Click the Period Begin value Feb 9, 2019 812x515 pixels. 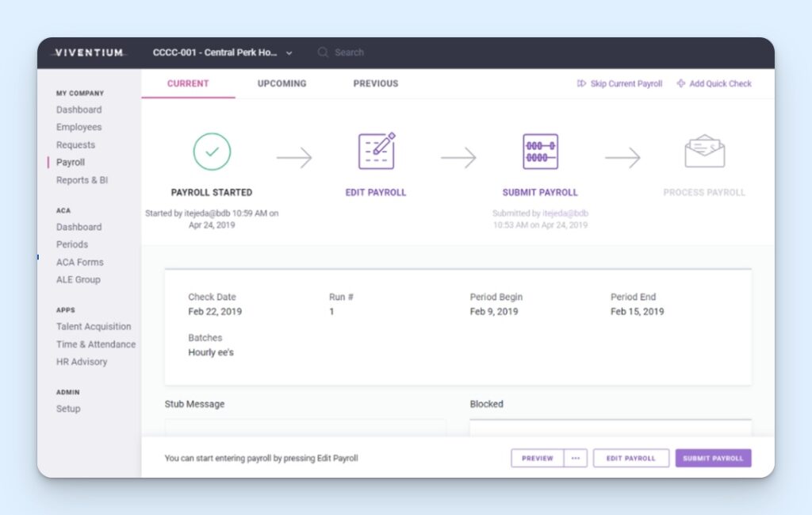pyautogui.click(x=493, y=311)
